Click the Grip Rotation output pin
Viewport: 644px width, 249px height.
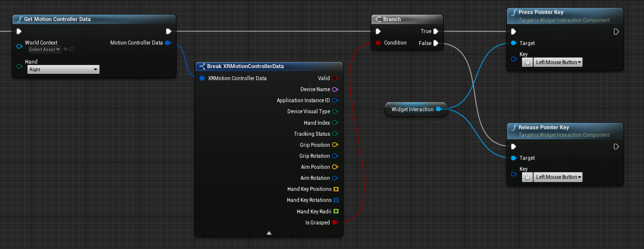pos(335,156)
